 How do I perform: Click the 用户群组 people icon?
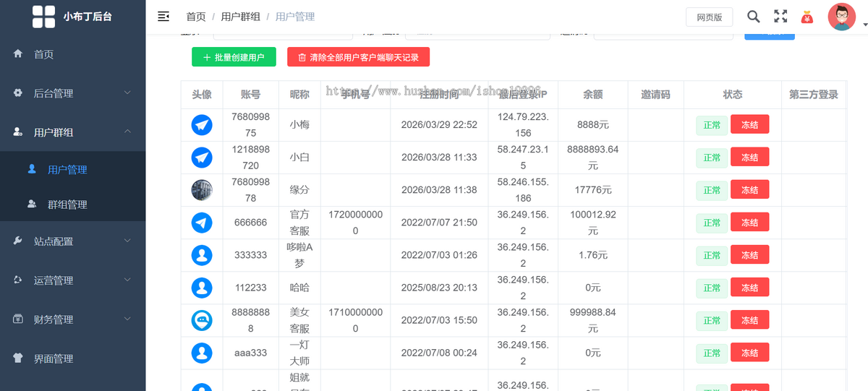[17, 132]
